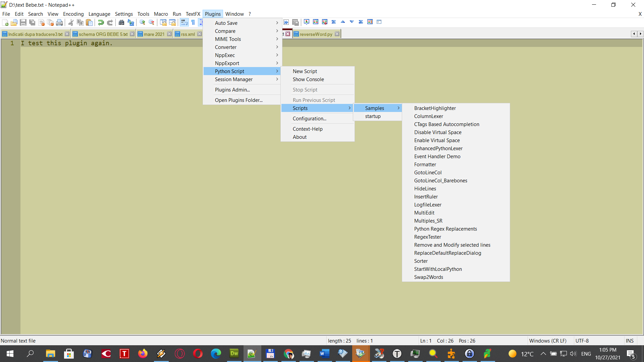
Task: Click the UTF-8 encoding status field
Action: click(x=598, y=341)
